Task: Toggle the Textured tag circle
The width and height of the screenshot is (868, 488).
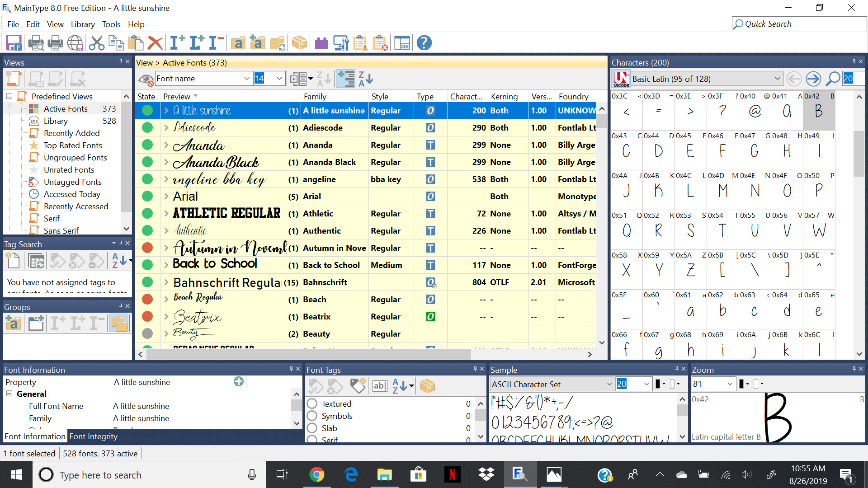Action: pos(312,404)
